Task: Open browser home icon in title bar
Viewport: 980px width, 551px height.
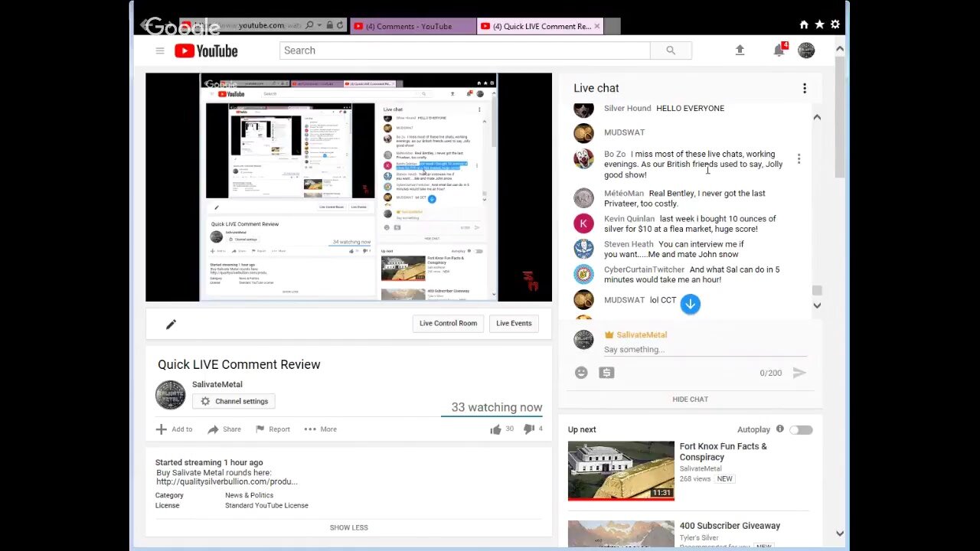Action: pyautogui.click(x=804, y=24)
